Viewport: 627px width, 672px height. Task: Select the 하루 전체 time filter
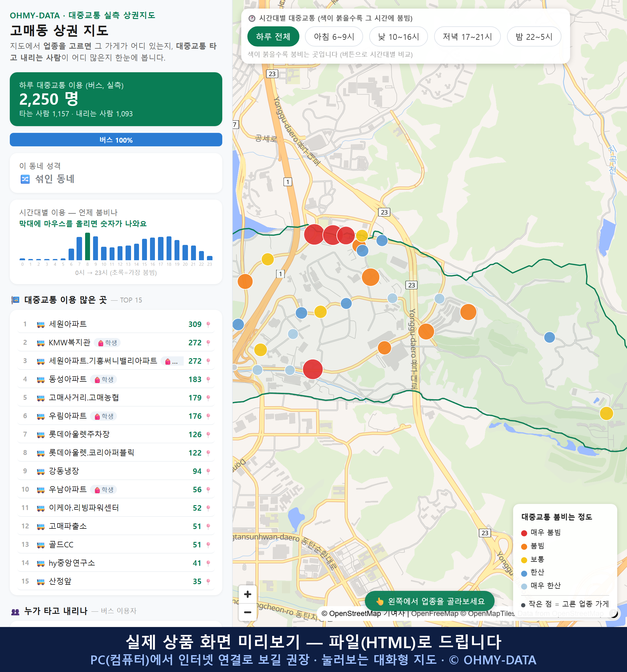[x=273, y=36]
